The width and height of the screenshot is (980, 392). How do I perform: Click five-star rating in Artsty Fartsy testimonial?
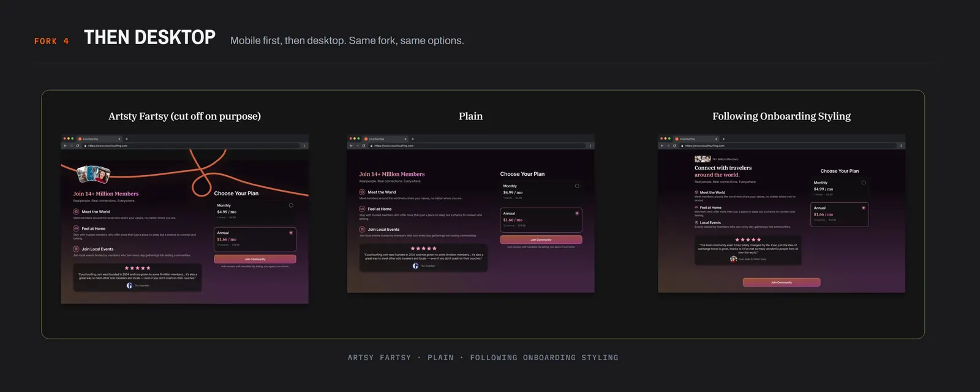(137, 268)
